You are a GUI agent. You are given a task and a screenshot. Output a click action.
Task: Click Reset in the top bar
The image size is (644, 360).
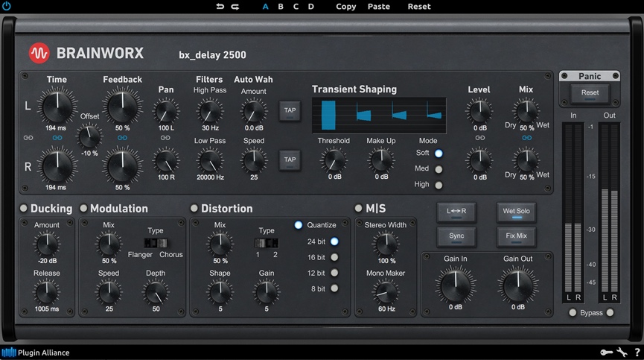(419, 7)
